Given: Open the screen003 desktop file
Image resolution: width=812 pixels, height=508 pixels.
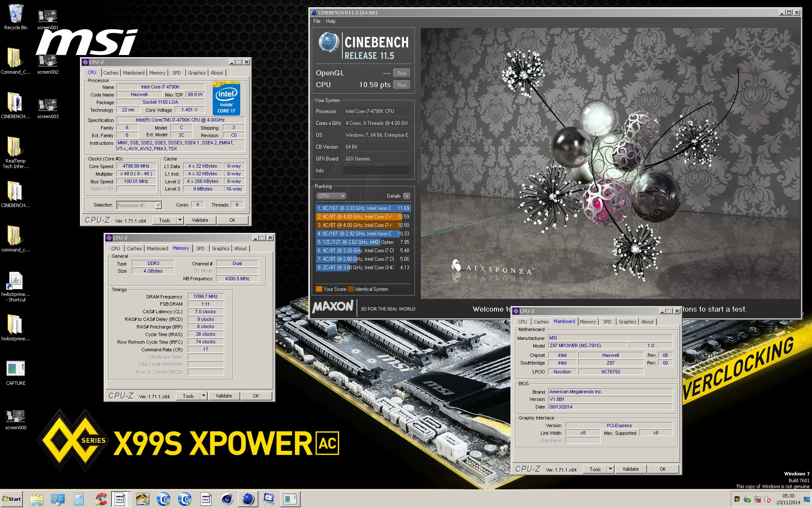Looking at the screenshot, I should 47,108.
